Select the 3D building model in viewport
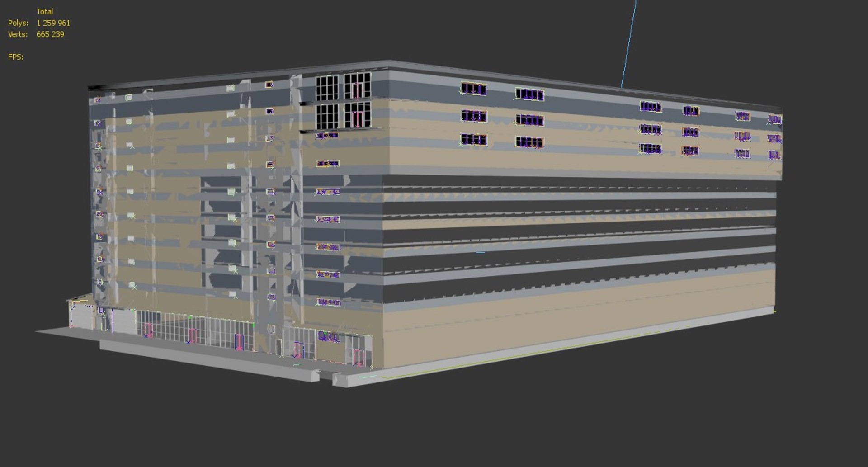The image size is (868, 467). (x=409, y=224)
